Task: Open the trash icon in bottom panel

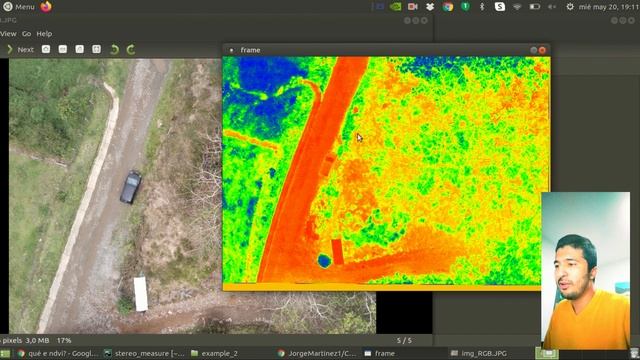Action: pos(634,353)
